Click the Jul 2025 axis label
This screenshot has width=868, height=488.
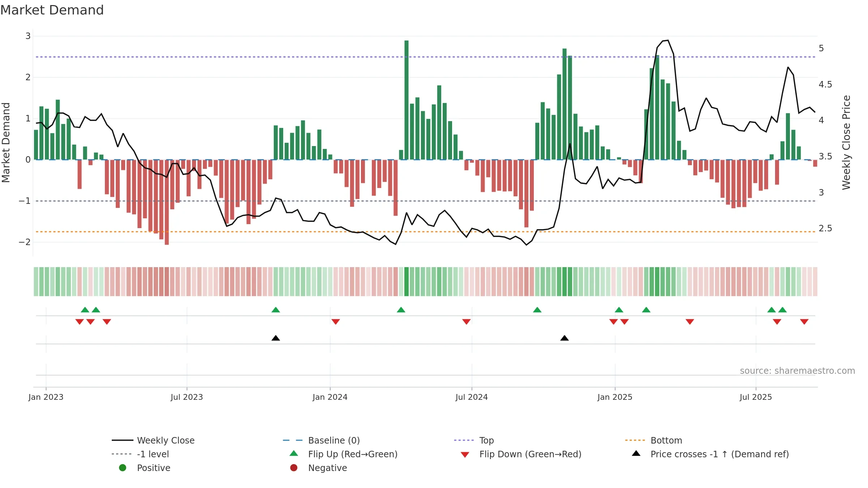(x=756, y=397)
